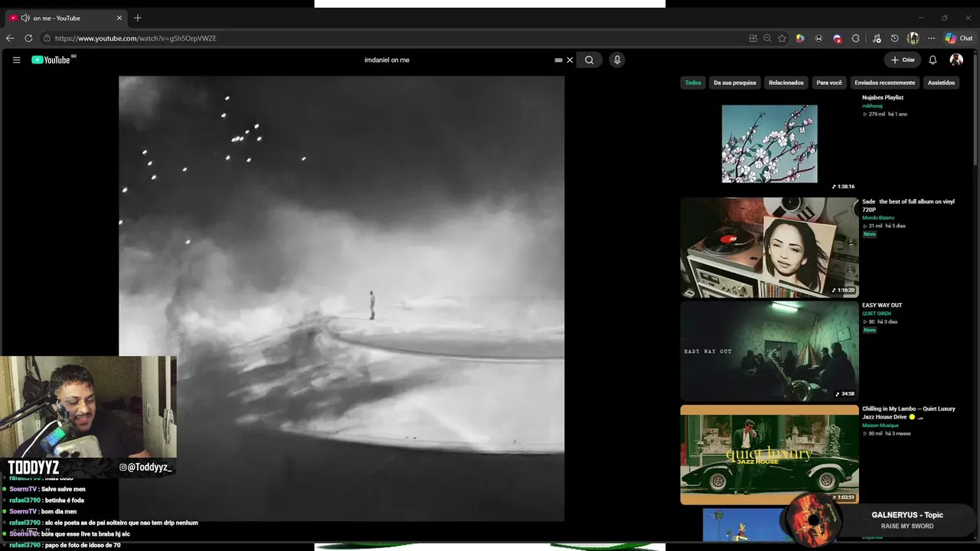The height and width of the screenshot is (551, 980).
Task: Click the spinning disc album art
Action: click(x=814, y=520)
